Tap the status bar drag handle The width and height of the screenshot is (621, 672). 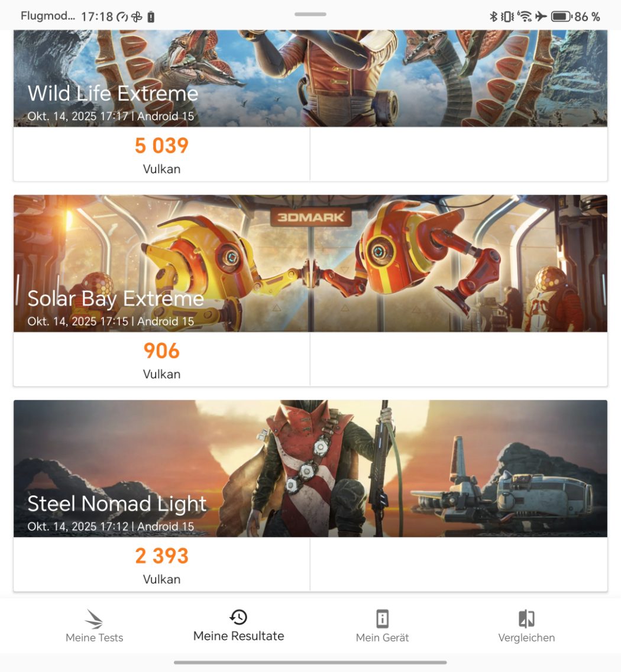pos(310,14)
